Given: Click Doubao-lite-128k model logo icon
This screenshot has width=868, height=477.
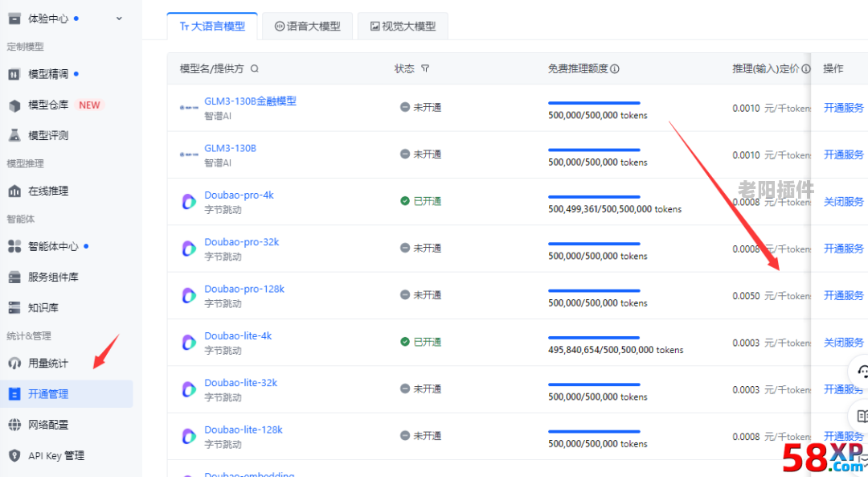Looking at the screenshot, I should point(189,436).
